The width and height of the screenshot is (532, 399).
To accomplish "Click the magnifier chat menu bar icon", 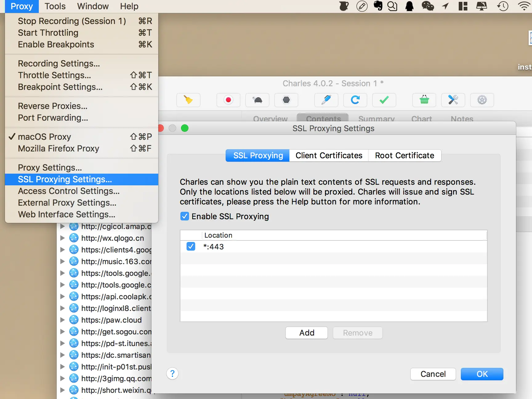I will (x=392, y=6).
